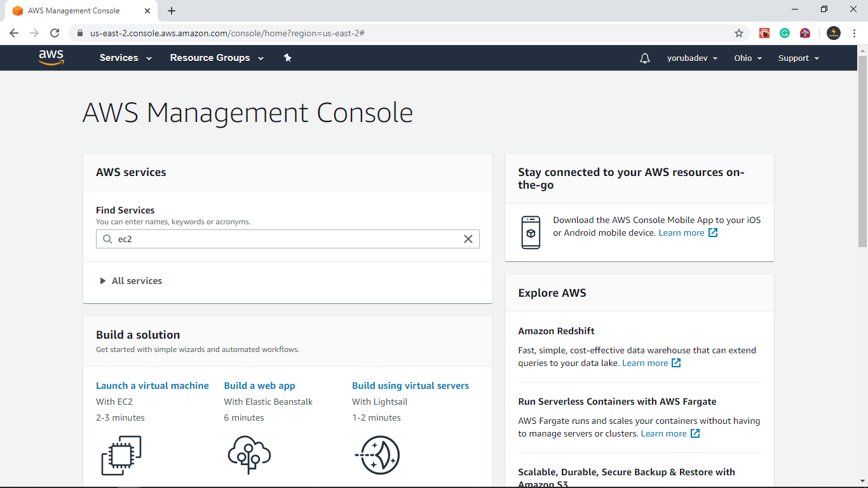Screen dimensions: 868x488
Task: Click the '2-3 minutes' text
Action: (x=120, y=417)
